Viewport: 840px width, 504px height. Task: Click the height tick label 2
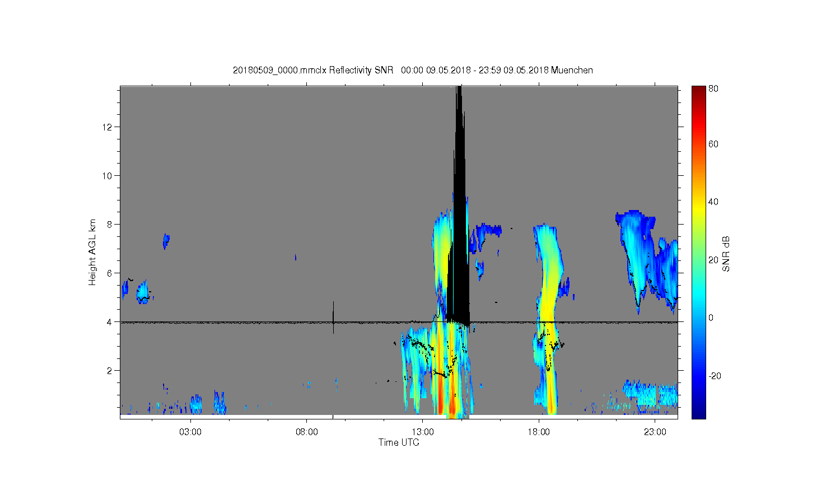click(110, 370)
